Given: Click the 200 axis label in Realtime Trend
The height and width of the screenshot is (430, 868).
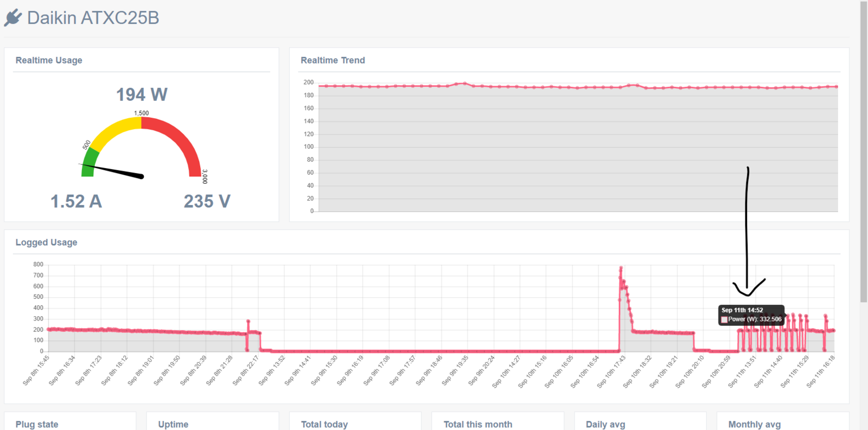Looking at the screenshot, I should [x=309, y=82].
